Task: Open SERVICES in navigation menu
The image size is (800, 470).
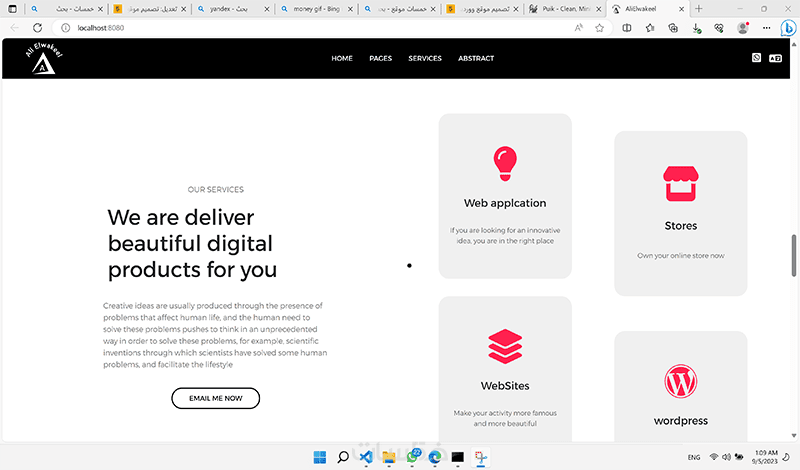Action: (x=425, y=58)
